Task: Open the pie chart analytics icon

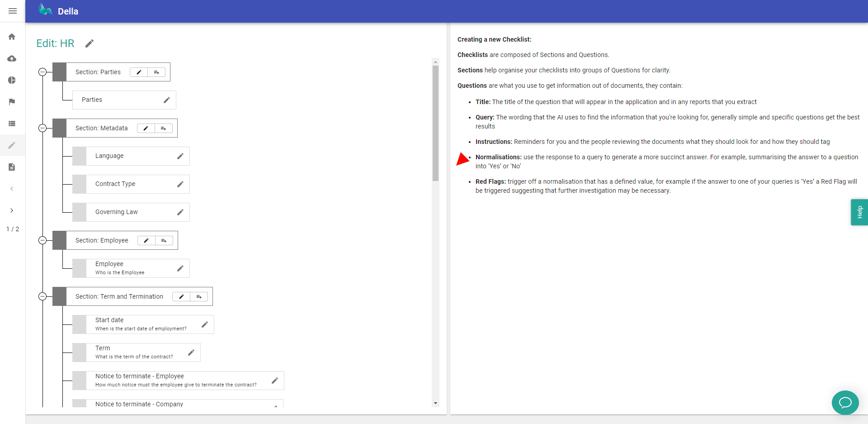Action: pos(12,80)
